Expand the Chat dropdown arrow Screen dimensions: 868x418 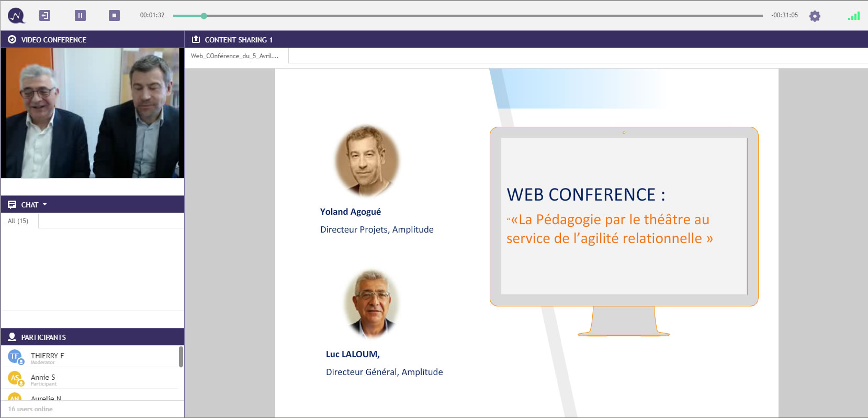tap(44, 204)
